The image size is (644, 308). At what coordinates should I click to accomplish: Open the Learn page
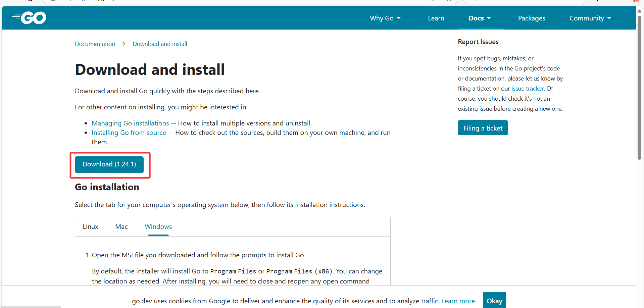436,18
